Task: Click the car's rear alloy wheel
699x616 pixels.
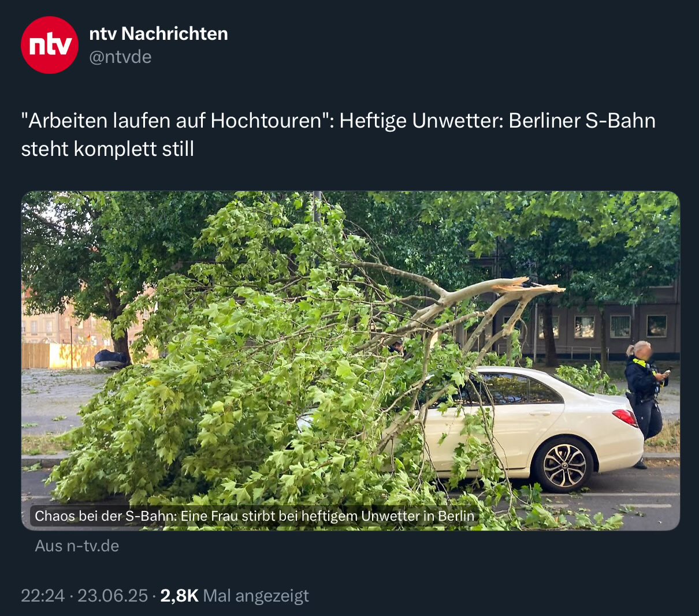Action: pyautogui.click(x=564, y=465)
